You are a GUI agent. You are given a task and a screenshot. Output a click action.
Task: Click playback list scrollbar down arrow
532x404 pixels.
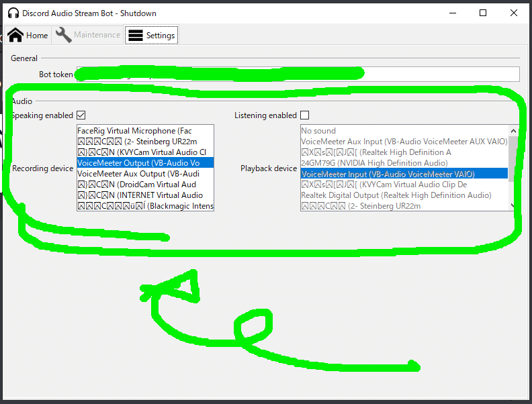[513, 205]
